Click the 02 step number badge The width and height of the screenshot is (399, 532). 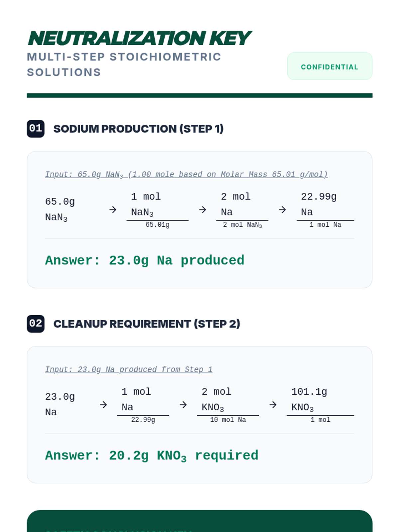(x=36, y=324)
